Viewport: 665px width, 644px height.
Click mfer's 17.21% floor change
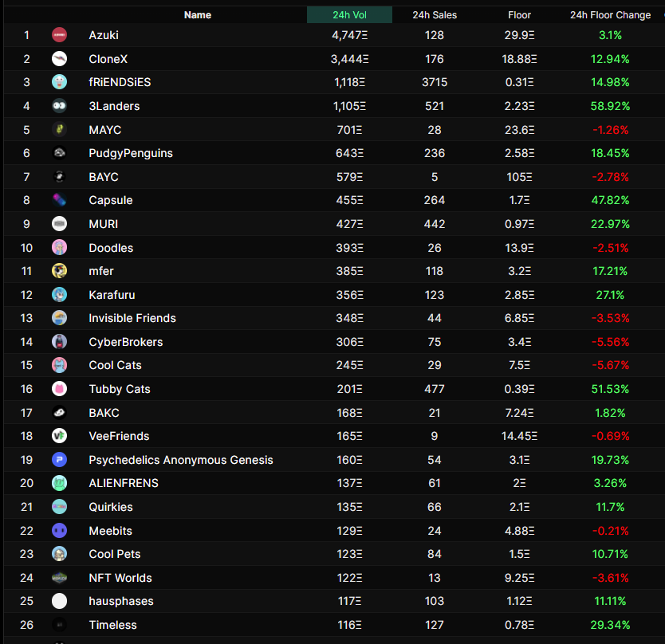point(610,270)
